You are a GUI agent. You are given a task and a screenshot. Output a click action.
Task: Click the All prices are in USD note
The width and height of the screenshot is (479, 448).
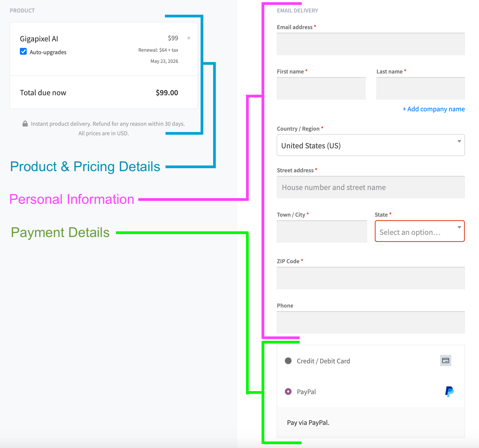pos(104,133)
